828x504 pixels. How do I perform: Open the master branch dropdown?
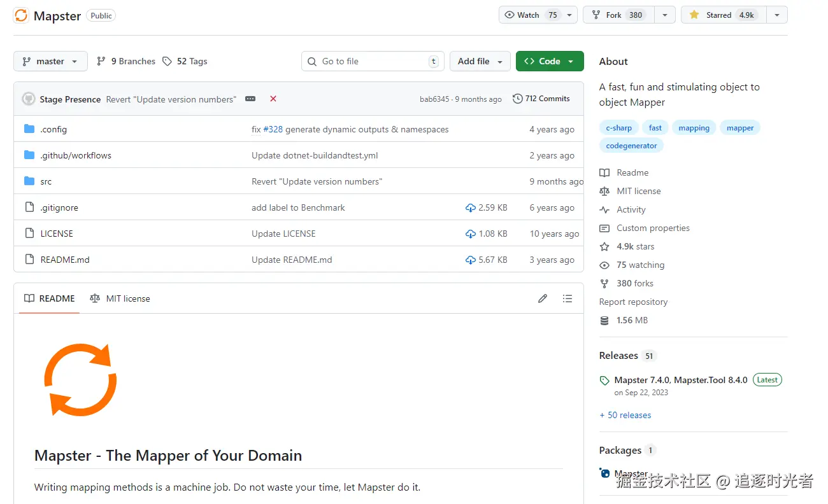pyautogui.click(x=50, y=61)
